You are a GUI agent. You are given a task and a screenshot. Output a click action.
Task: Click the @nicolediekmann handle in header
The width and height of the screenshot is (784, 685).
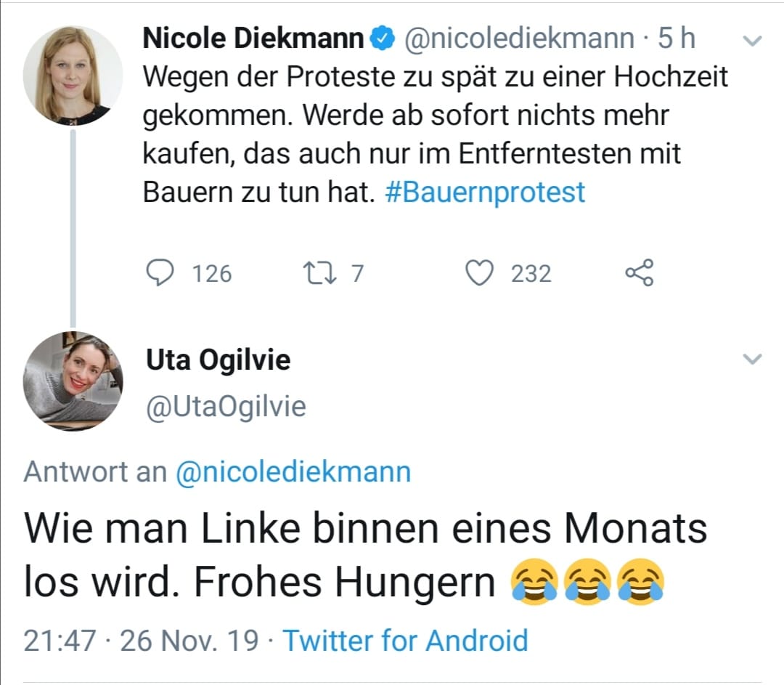click(x=518, y=39)
